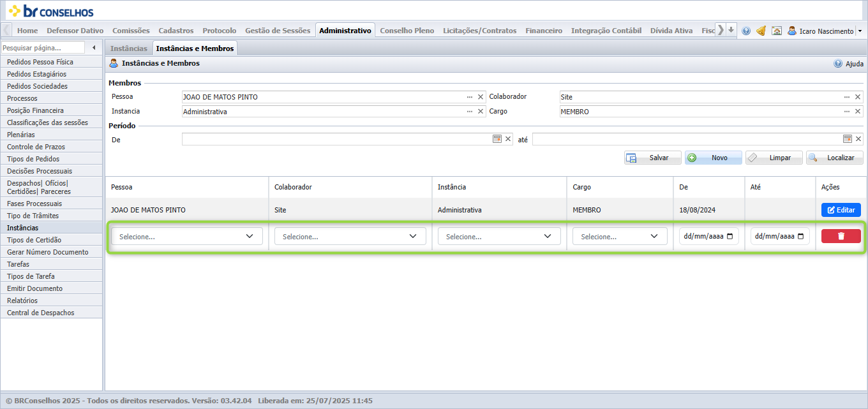Open the Ajuda link
This screenshot has width=868, height=409.
(855, 64)
